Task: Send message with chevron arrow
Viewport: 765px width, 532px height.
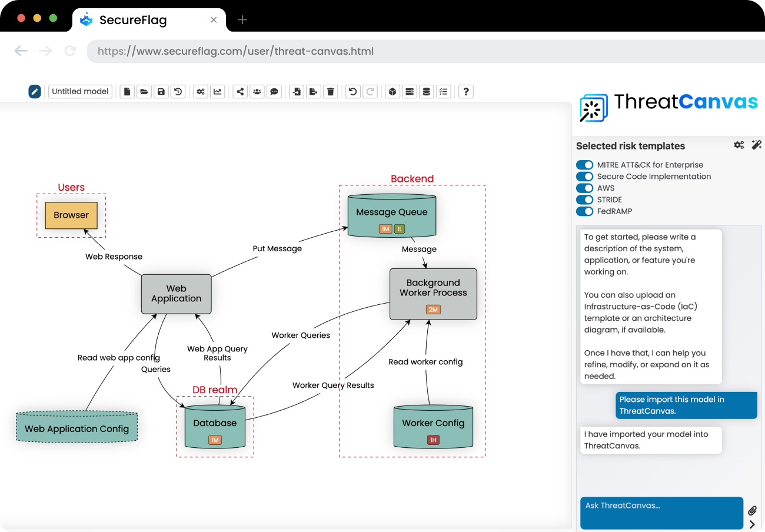Action: (x=752, y=524)
